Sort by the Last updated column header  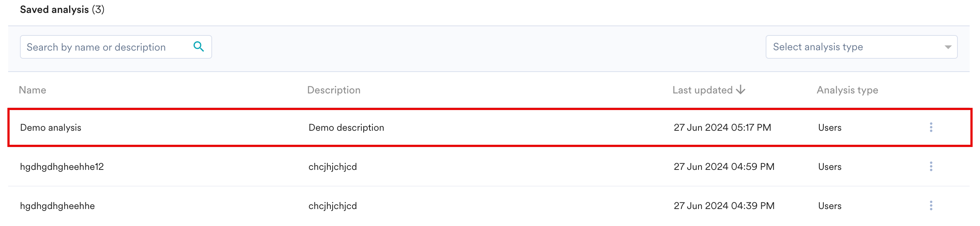click(x=702, y=90)
